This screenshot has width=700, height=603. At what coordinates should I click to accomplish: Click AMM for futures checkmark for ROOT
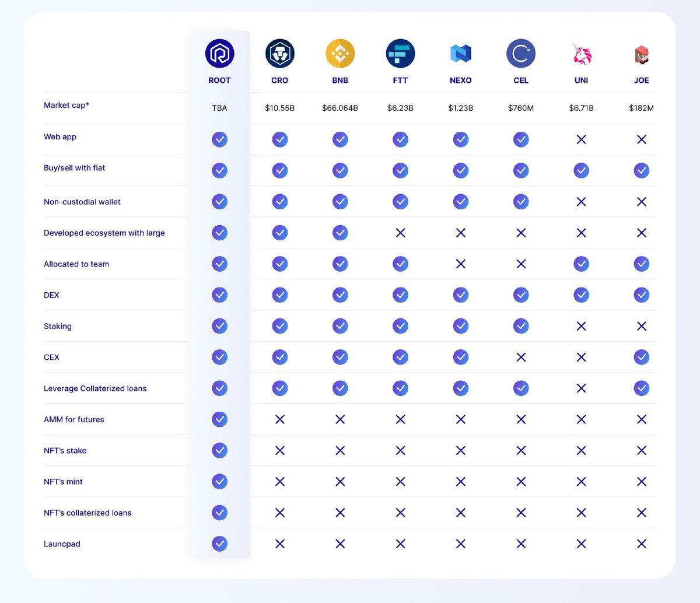click(219, 419)
